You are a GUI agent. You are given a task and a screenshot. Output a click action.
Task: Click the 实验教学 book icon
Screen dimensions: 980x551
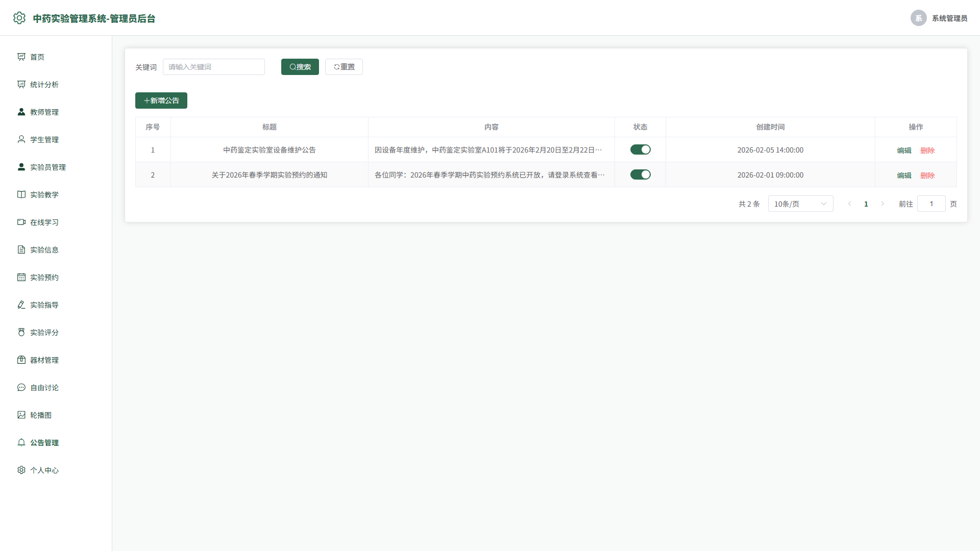21,194
